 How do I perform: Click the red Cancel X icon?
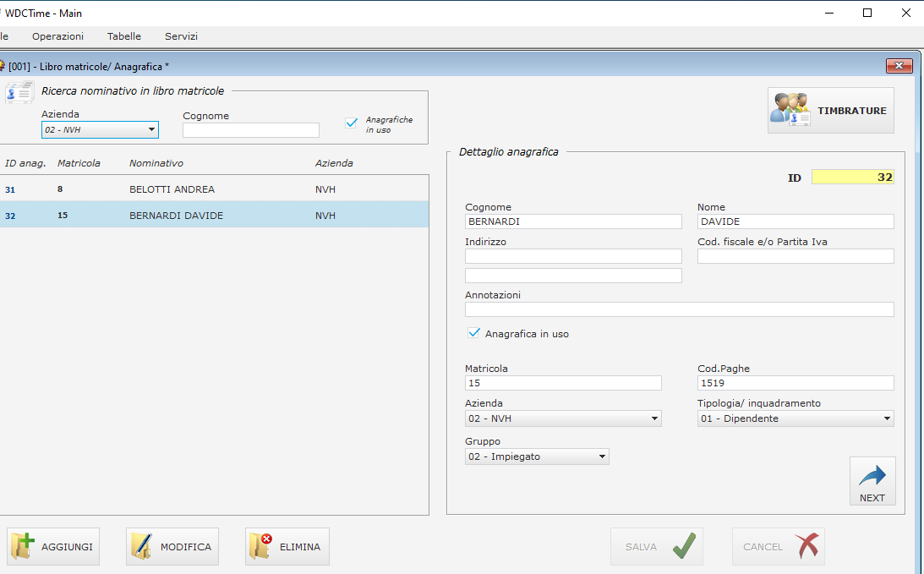(x=806, y=546)
